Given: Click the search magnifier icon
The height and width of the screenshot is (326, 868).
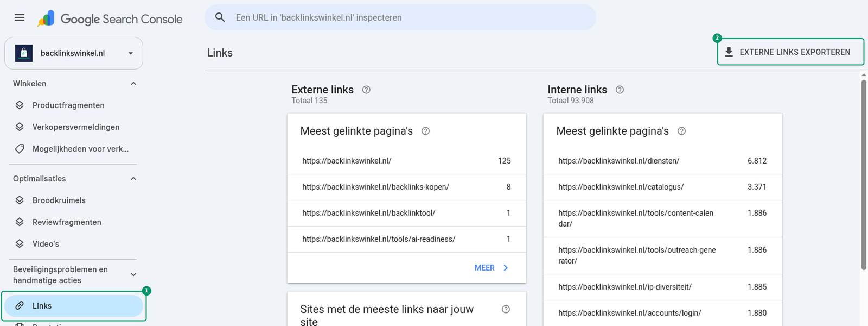Looking at the screenshot, I should point(220,17).
